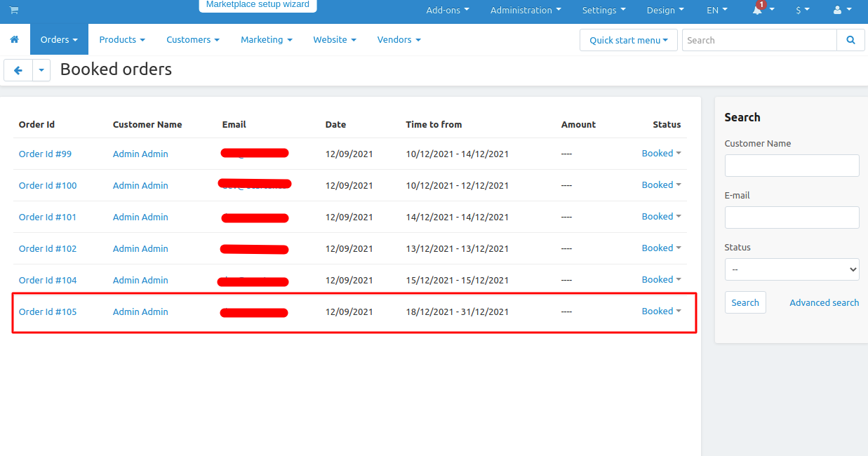Image resolution: width=868 pixels, height=456 pixels.
Task: Open the user account icon menu
Action: click(842, 10)
